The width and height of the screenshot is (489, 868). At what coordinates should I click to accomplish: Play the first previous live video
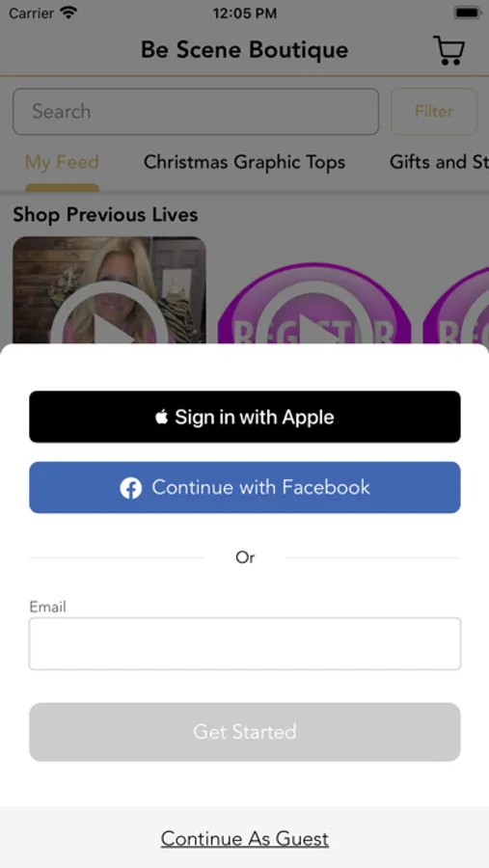(x=109, y=290)
